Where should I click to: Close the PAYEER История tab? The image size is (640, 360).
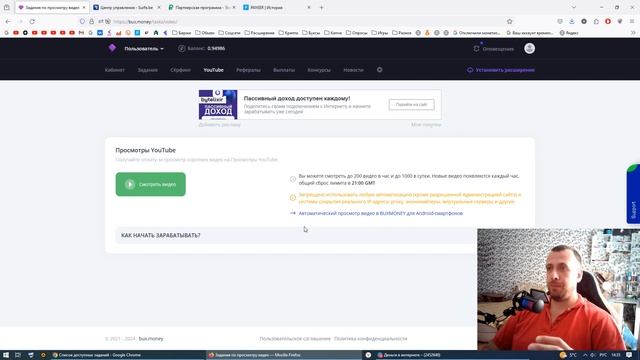309,7
